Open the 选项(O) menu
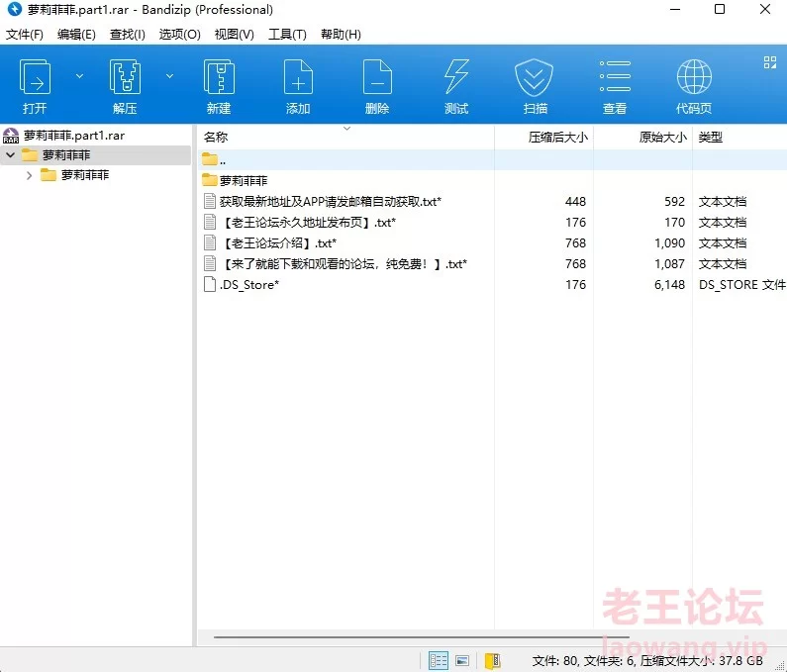 coord(180,34)
